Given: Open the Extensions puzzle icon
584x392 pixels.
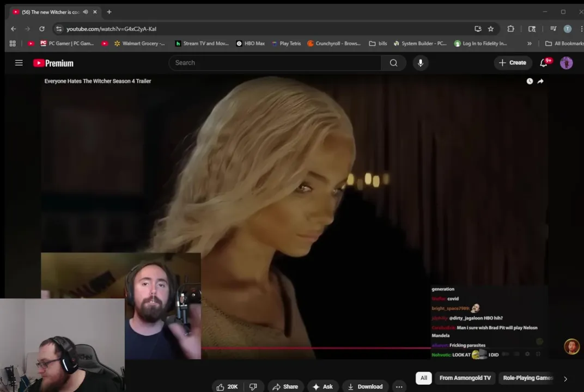Looking at the screenshot, I should coord(510,29).
